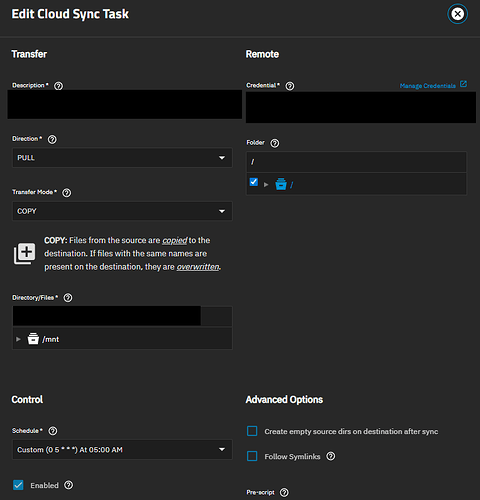This screenshot has width=480, height=500.
Task: Show help for Schedule setting
Action: pyautogui.click(x=53, y=431)
